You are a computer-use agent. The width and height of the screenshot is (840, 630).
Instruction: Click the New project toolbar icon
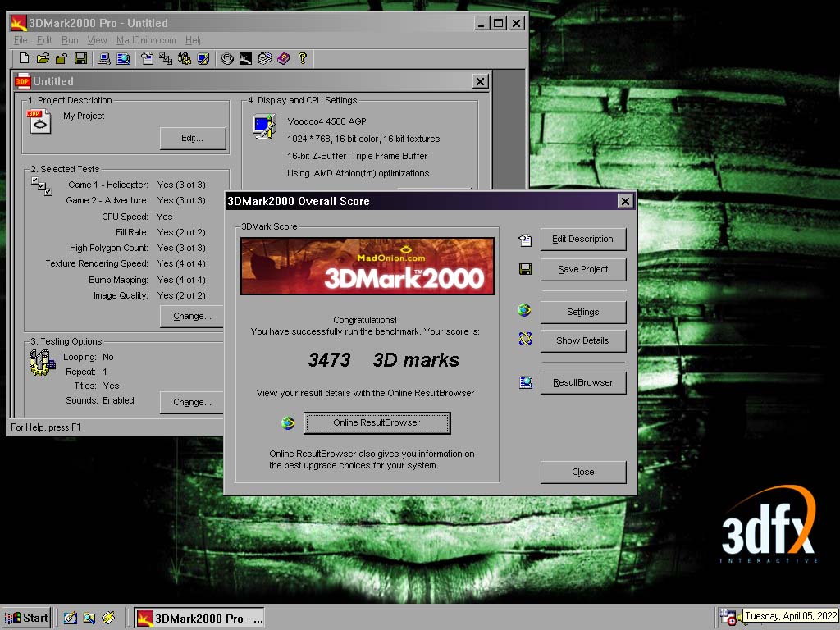24,58
